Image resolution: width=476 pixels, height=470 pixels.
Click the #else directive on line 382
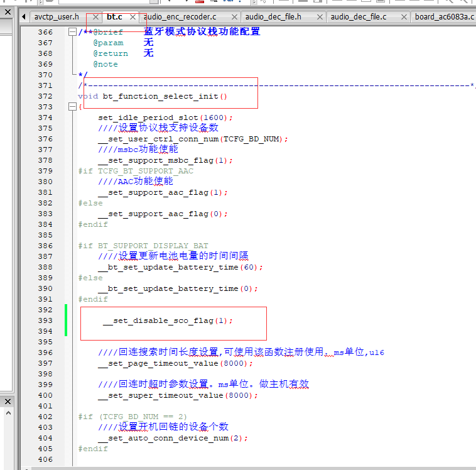pos(90,203)
